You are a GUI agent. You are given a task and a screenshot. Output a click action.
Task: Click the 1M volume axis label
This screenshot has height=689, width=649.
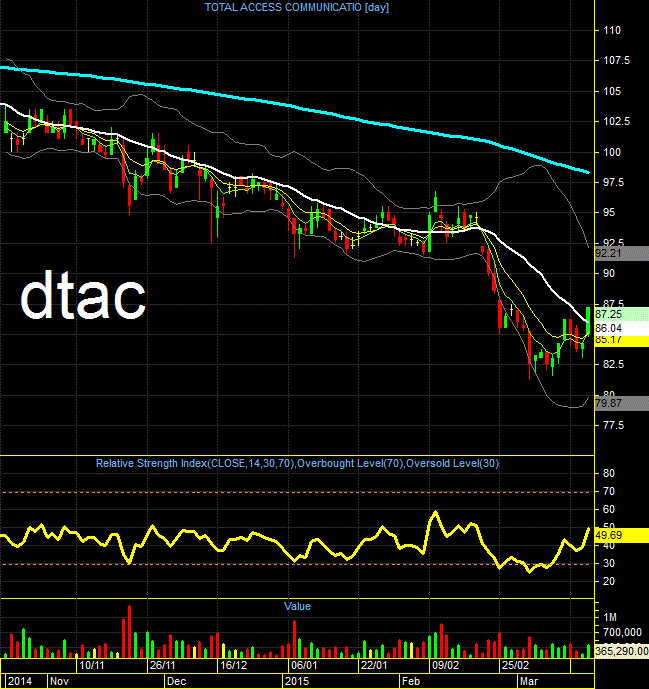pos(610,617)
